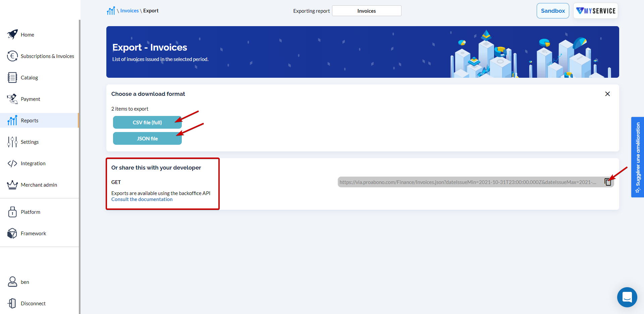Click the "Exporting report" label
The height and width of the screenshot is (314, 644).
[x=311, y=11]
